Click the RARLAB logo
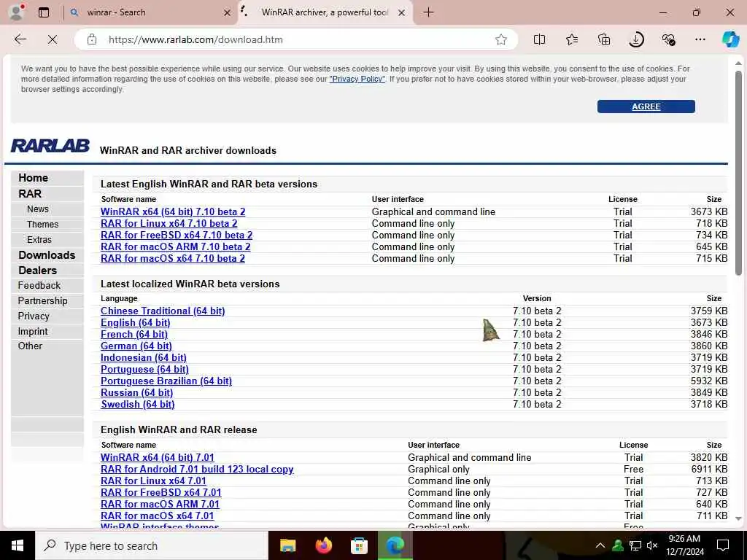 coord(50,146)
